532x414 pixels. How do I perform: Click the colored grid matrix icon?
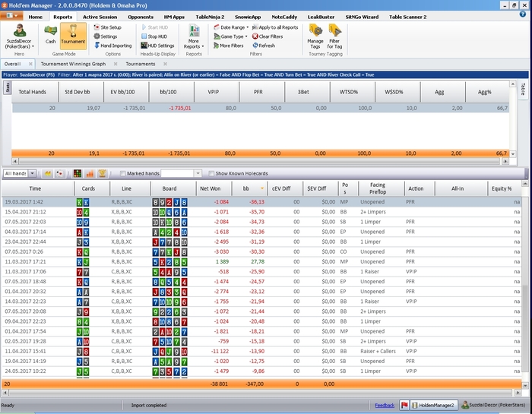tap(78, 174)
